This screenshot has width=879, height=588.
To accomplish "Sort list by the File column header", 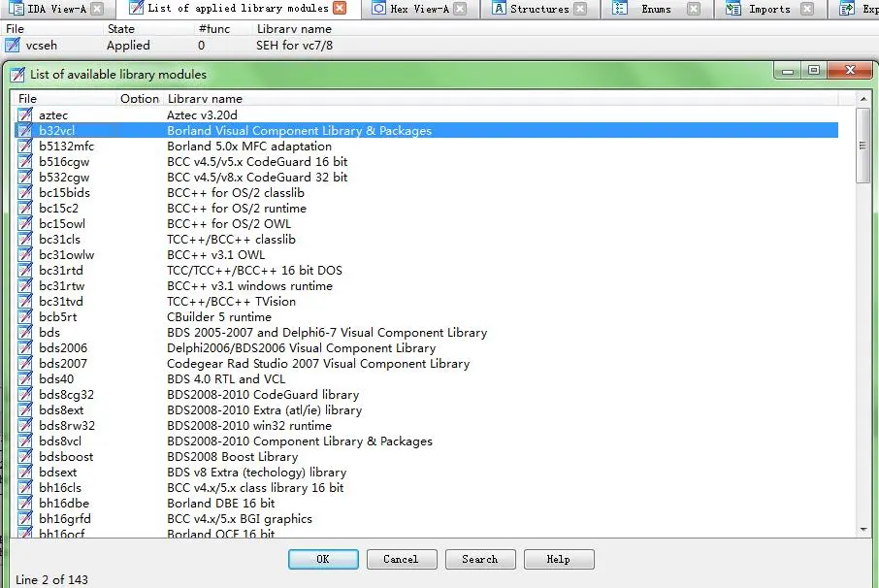I will click(x=66, y=99).
